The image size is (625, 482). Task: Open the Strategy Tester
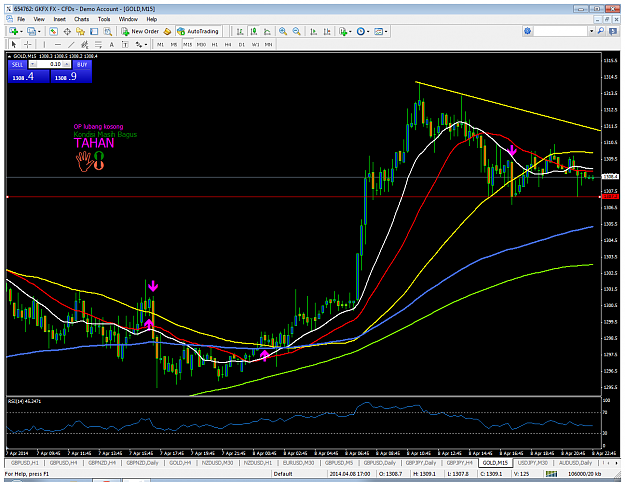(108, 31)
